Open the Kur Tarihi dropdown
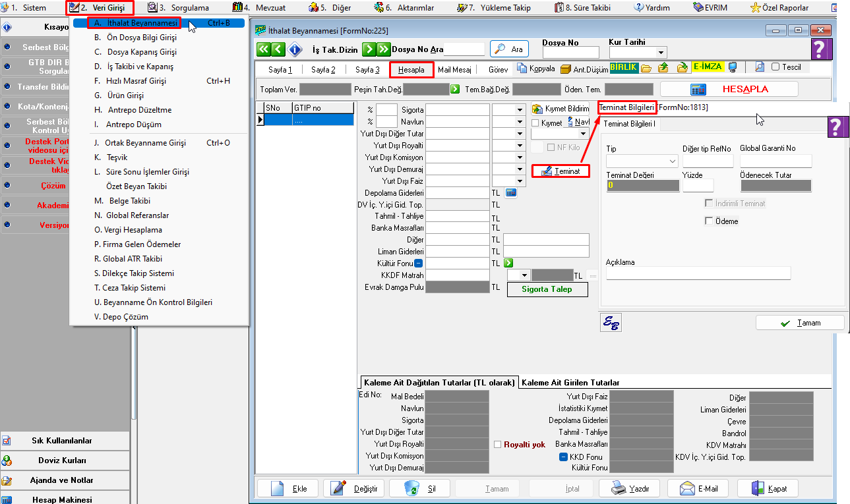This screenshot has width=850, height=504. tap(661, 53)
